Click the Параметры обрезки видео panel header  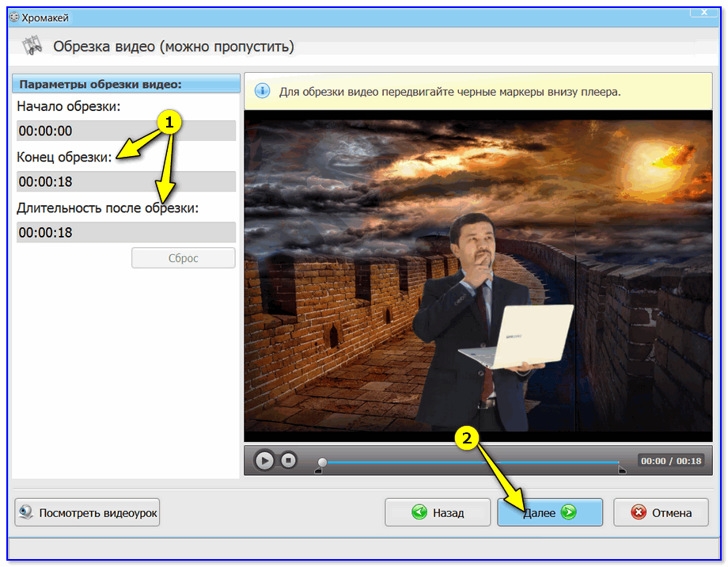pyautogui.click(x=126, y=84)
